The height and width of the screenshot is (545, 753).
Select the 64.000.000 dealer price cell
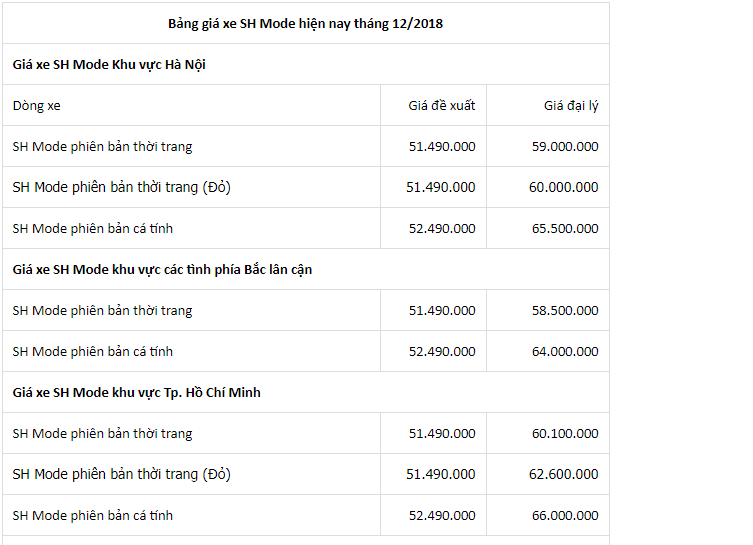click(x=565, y=351)
